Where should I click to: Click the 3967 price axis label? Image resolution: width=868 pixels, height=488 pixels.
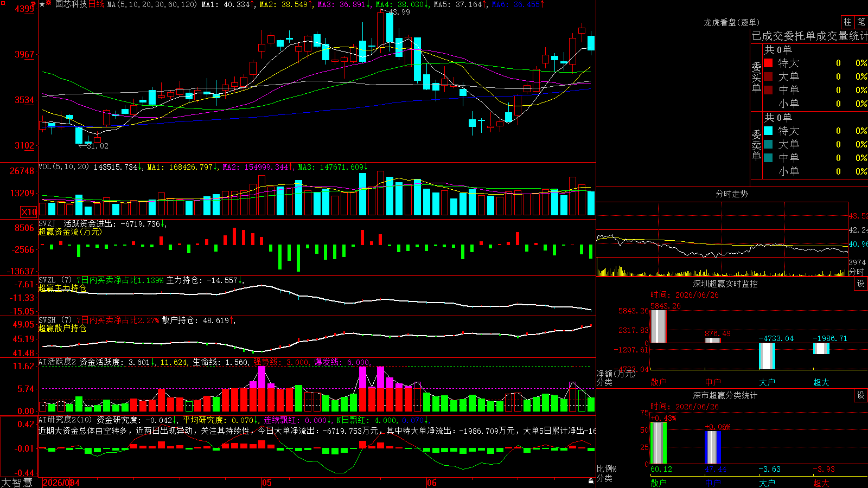(24, 54)
